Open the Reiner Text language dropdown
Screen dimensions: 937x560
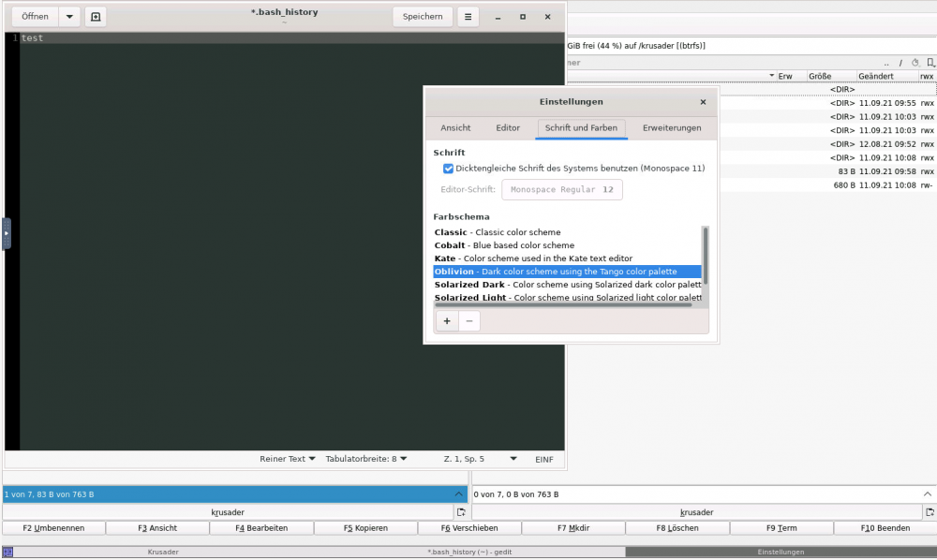coord(287,459)
